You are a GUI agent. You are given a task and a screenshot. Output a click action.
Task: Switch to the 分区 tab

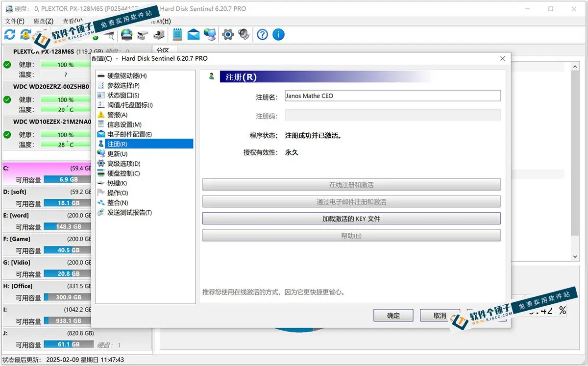tap(163, 50)
